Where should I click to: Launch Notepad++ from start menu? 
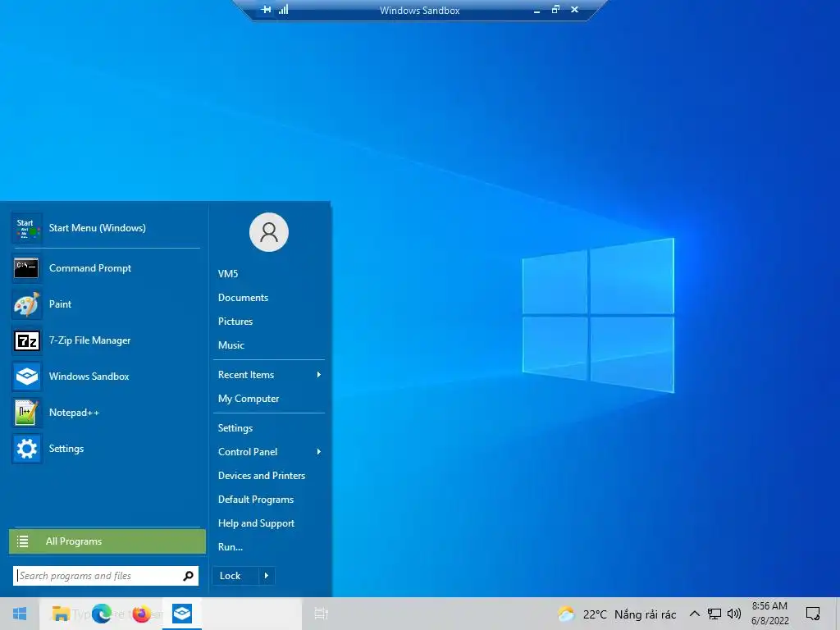[106, 413]
